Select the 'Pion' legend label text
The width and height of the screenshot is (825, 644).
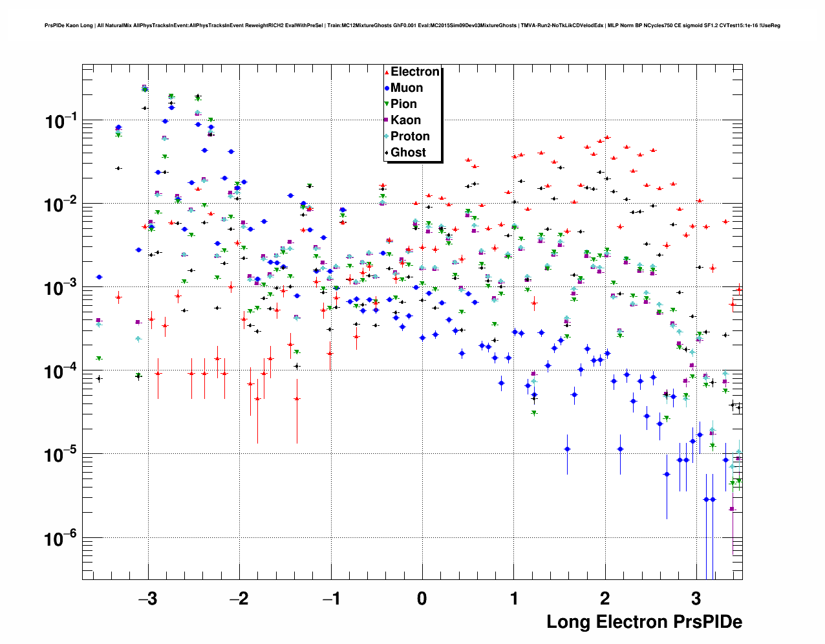[403, 104]
